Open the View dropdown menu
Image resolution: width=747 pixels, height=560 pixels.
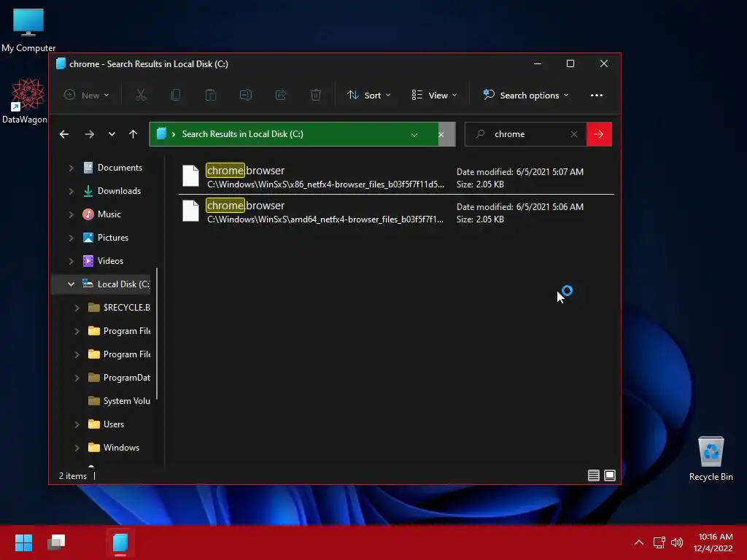(x=434, y=96)
